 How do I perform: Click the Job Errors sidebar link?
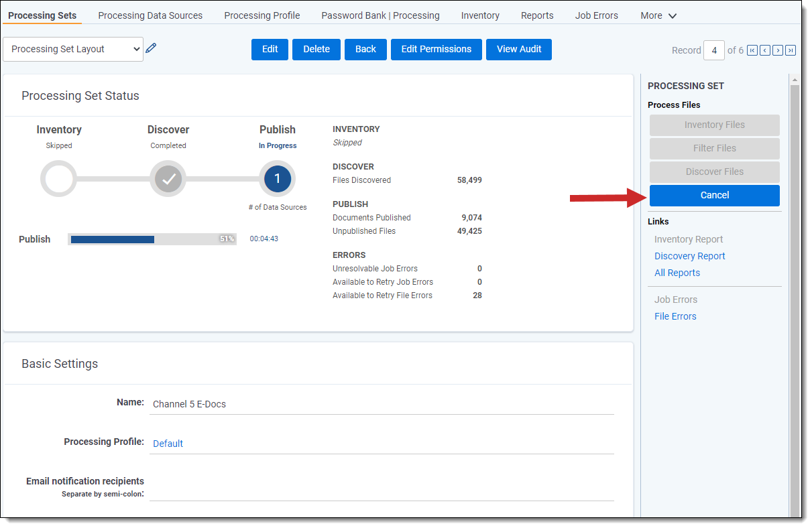676,300
